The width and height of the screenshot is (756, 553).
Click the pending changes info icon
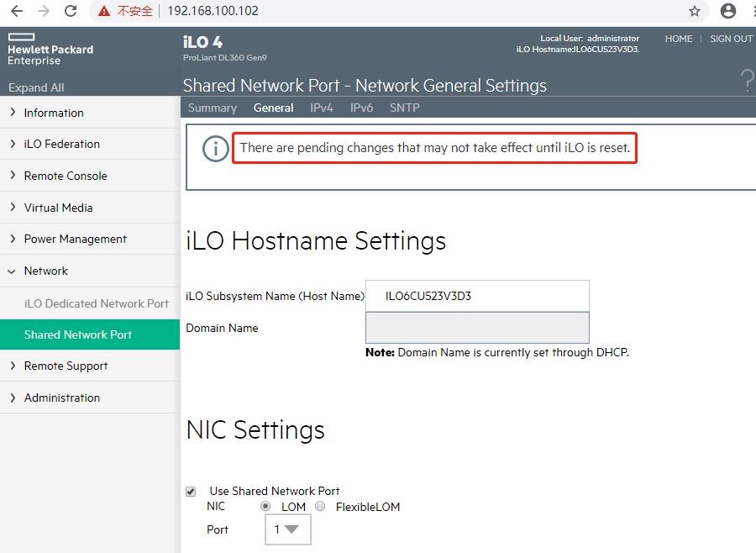(216, 148)
